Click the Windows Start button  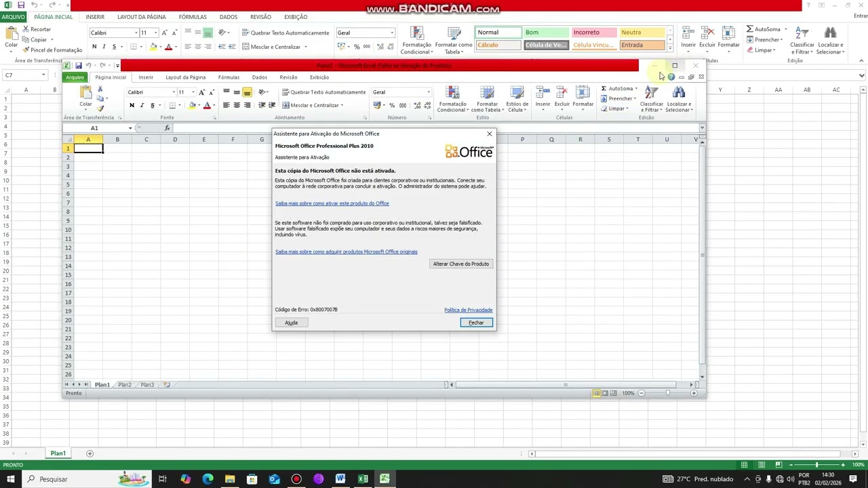(x=10, y=479)
